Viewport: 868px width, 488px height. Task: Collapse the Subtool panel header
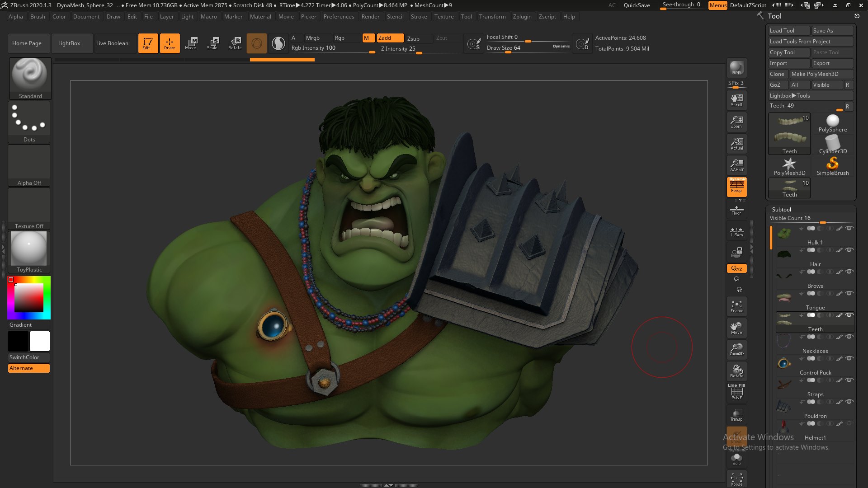[x=782, y=210]
